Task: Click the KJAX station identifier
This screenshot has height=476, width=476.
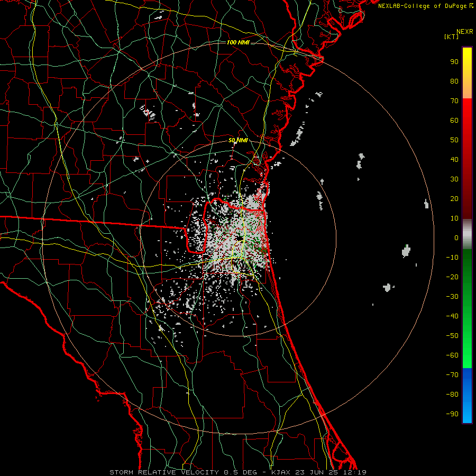Action: pyautogui.click(x=281, y=472)
